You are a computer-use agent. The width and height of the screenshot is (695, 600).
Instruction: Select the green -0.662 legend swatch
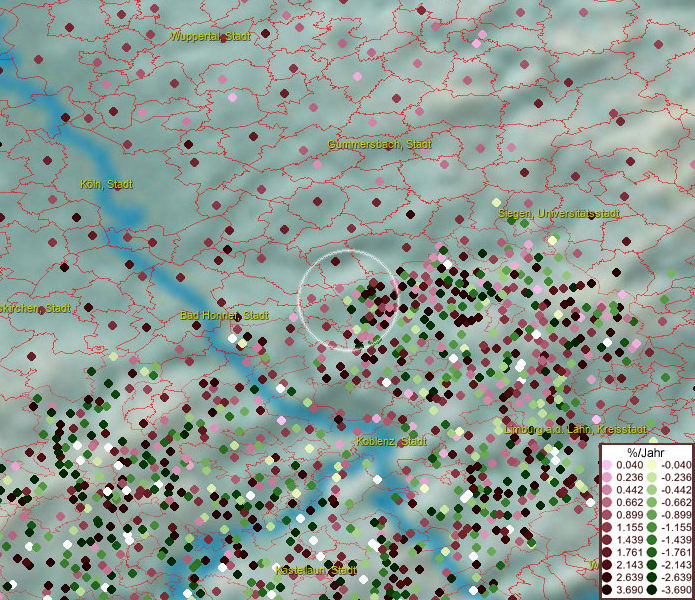coord(652,502)
